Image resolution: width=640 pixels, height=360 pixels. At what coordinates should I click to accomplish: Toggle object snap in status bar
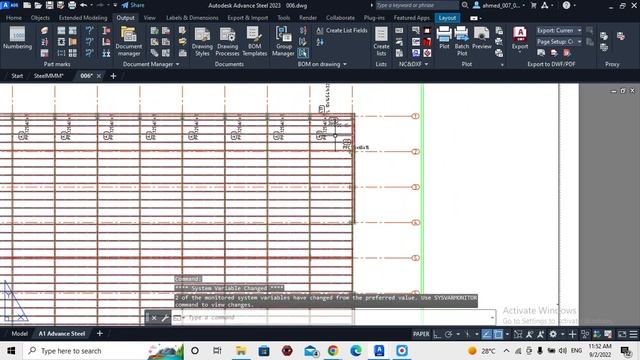click(498, 334)
